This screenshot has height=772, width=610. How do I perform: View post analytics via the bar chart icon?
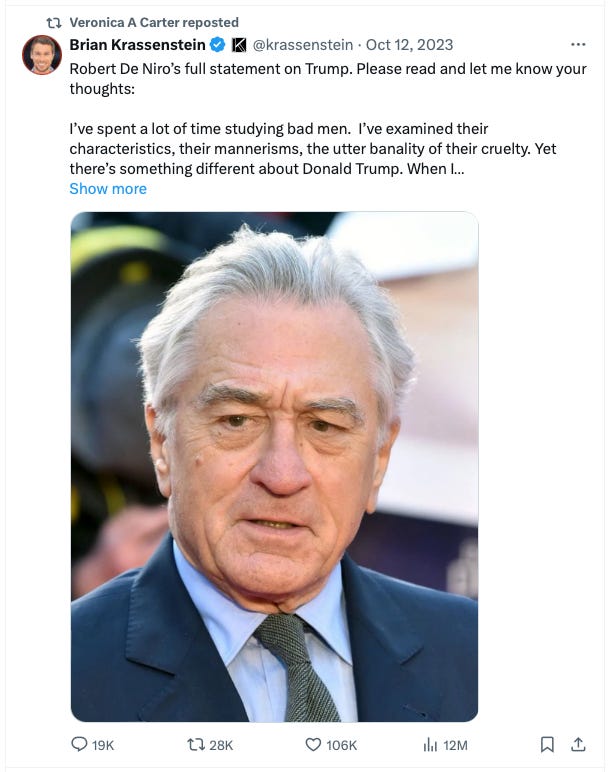pyautogui.click(x=430, y=744)
